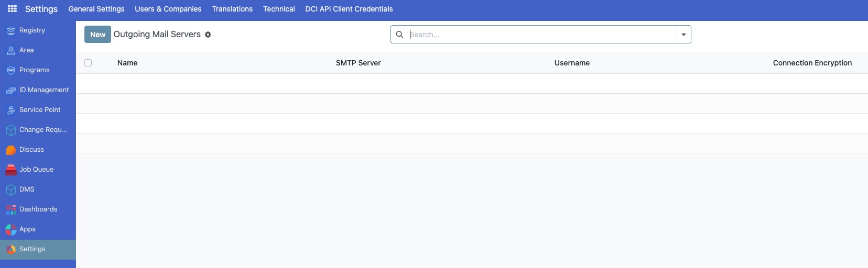This screenshot has width=868, height=268.
Task: Click the Area sidebar icon
Action: pyautogui.click(x=11, y=51)
